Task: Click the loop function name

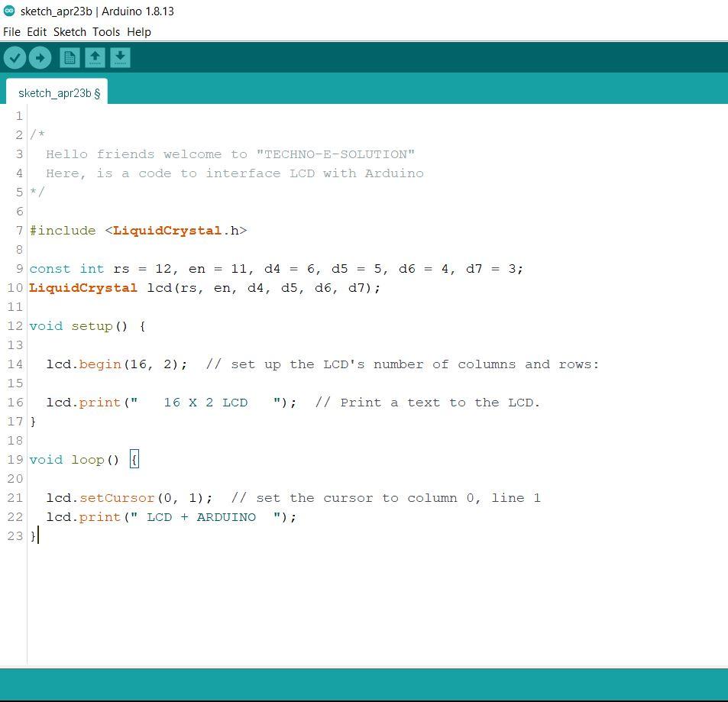Action: point(87,460)
